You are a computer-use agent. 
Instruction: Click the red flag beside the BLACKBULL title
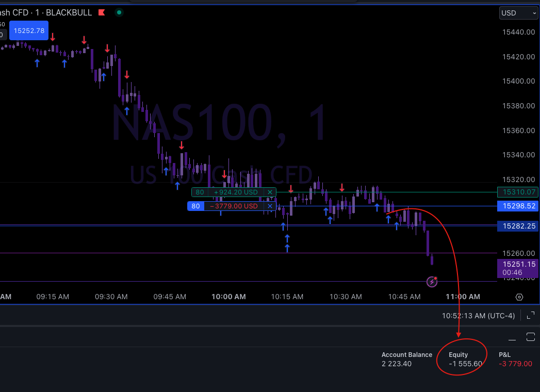[x=101, y=12]
